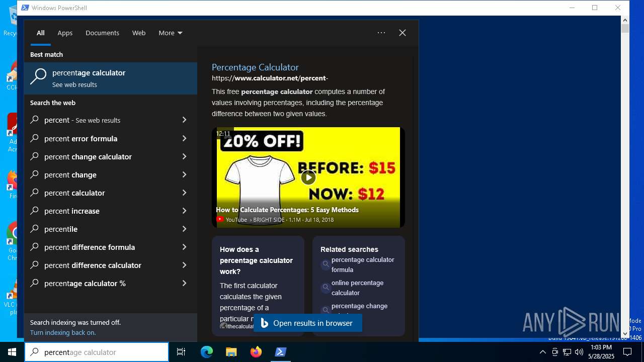The height and width of the screenshot is (362, 644).
Task: Expand the 'percent difference formula' chevron
Action: 184,247
